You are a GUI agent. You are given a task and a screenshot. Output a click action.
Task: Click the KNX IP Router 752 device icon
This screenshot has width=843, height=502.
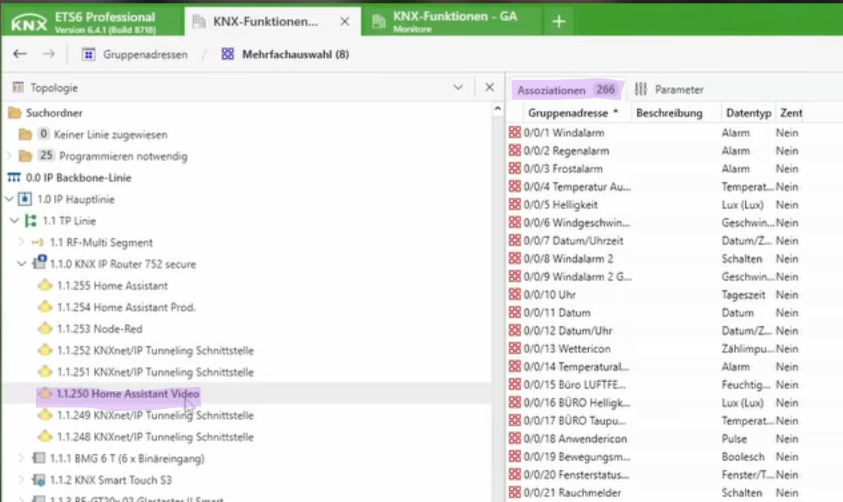click(x=39, y=262)
